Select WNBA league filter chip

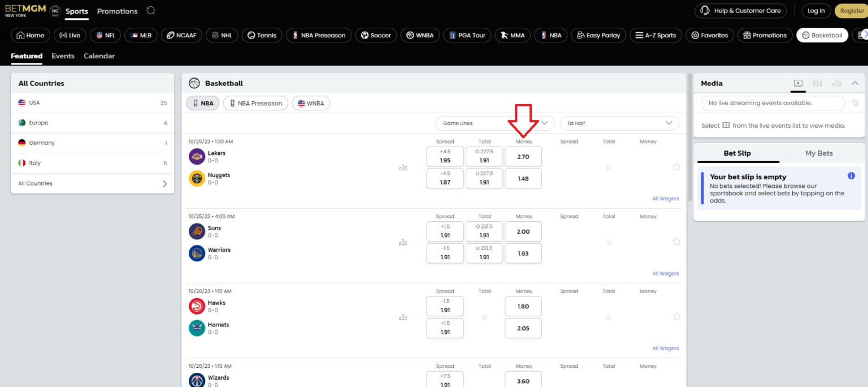click(311, 104)
